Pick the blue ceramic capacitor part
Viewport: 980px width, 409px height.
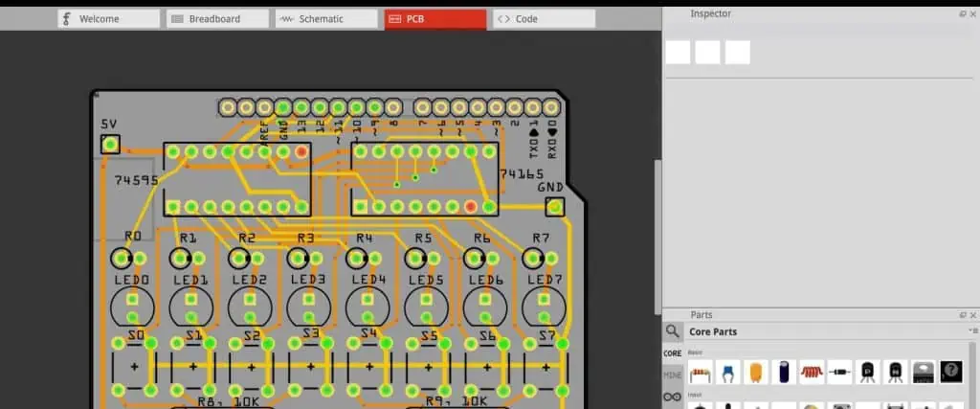(729, 371)
